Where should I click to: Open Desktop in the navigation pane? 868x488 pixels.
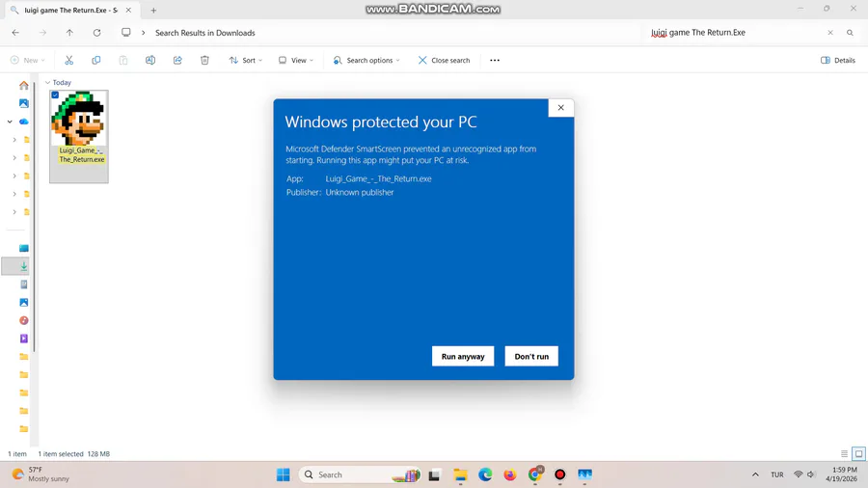pyautogui.click(x=24, y=249)
